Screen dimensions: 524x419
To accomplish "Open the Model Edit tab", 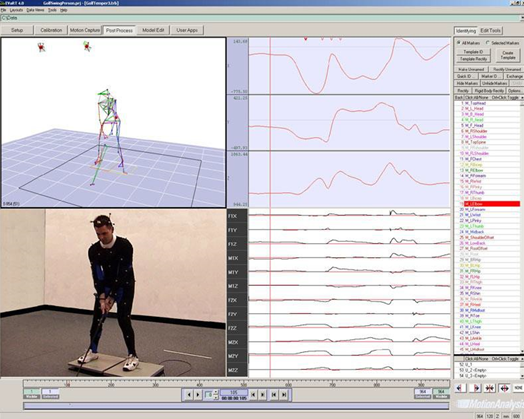I will pos(153,30).
